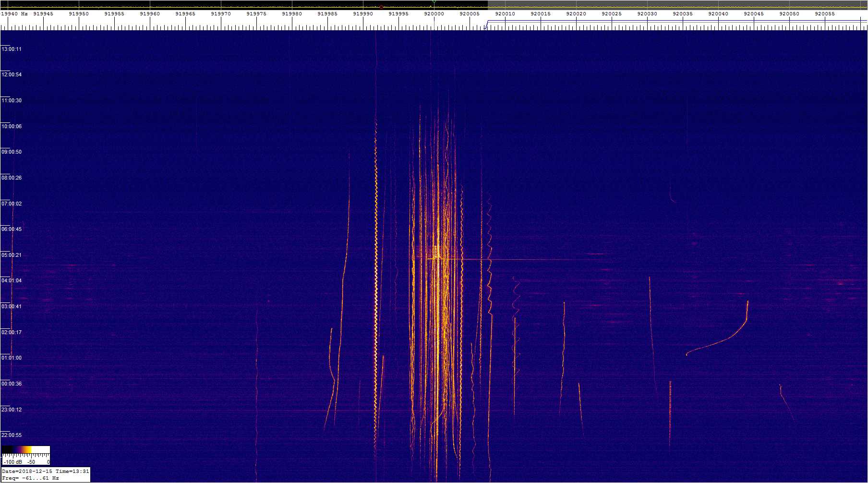Click the 10:00:06 time label

pos(12,126)
